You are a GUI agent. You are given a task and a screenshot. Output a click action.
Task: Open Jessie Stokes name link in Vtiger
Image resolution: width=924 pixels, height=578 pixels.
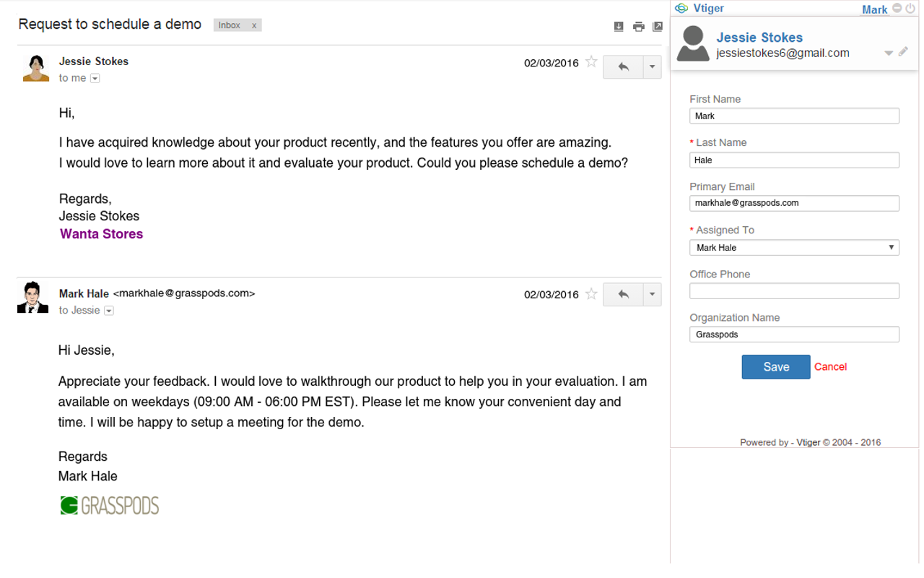pyautogui.click(x=759, y=38)
